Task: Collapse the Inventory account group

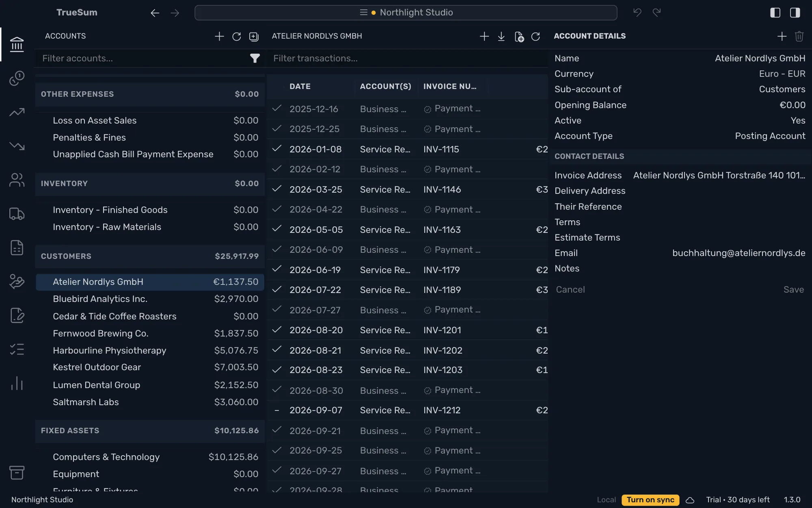Action: click(x=150, y=184)
